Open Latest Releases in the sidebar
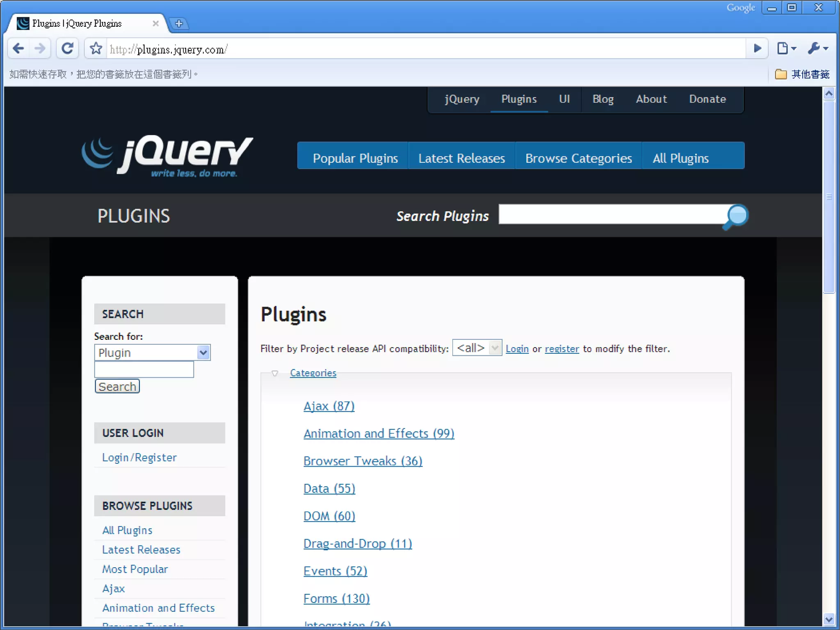Image resolution: width=840 pixels, height=630 pixels. pyautogui.click(x=141, y=550)
